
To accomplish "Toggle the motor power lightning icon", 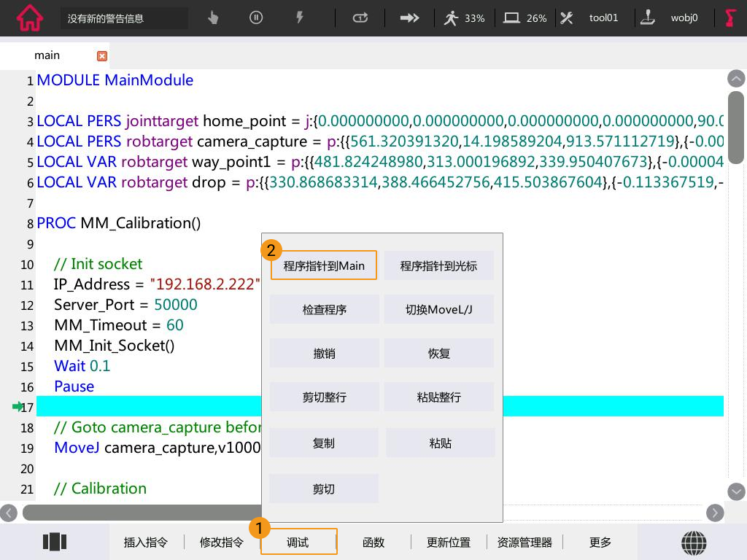I will (299, 18).
